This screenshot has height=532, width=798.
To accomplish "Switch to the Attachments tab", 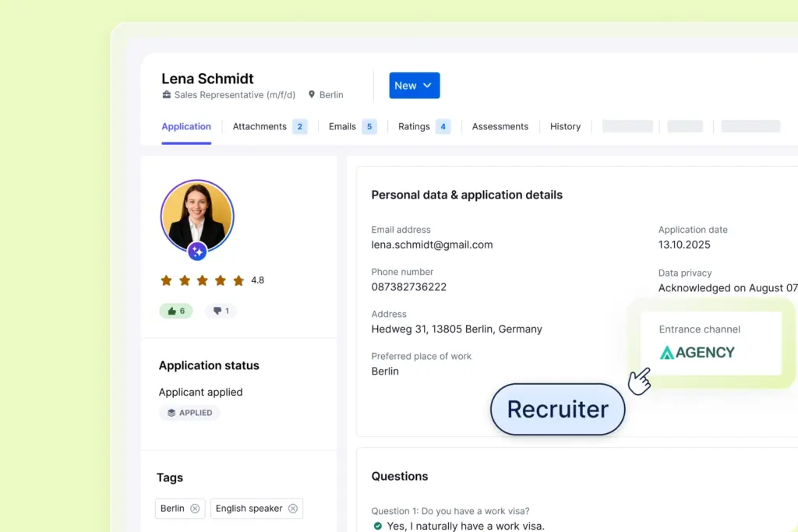I will click(260, 126).
